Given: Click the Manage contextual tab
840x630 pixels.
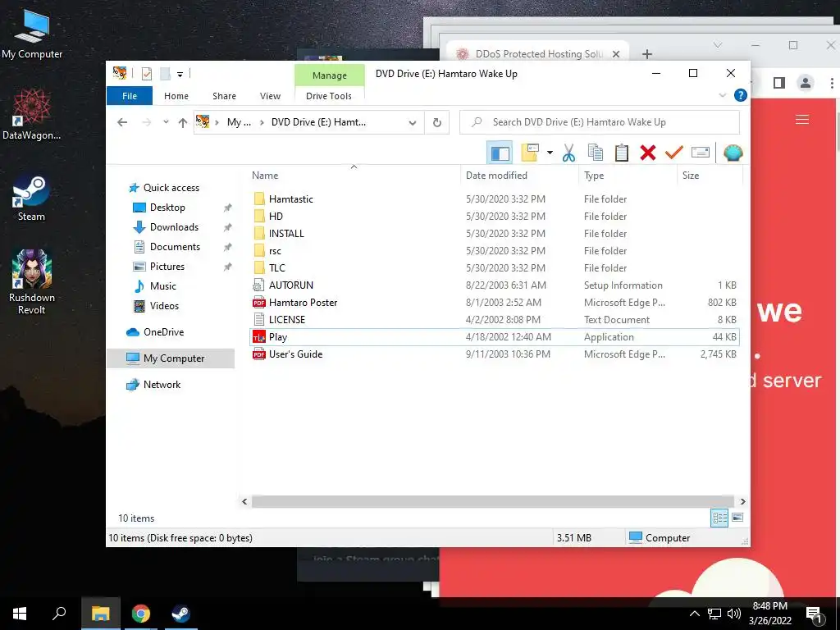Looking at the screenshot, I should pos(330,75).
